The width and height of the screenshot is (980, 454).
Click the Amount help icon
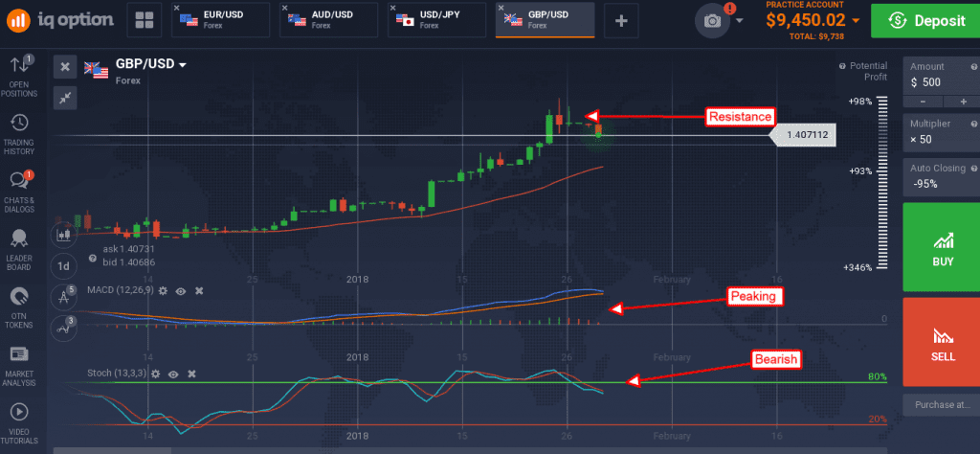tap(973, 67)
